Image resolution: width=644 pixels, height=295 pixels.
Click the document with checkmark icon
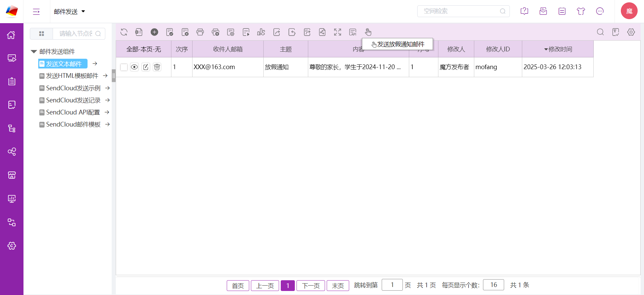170,32
